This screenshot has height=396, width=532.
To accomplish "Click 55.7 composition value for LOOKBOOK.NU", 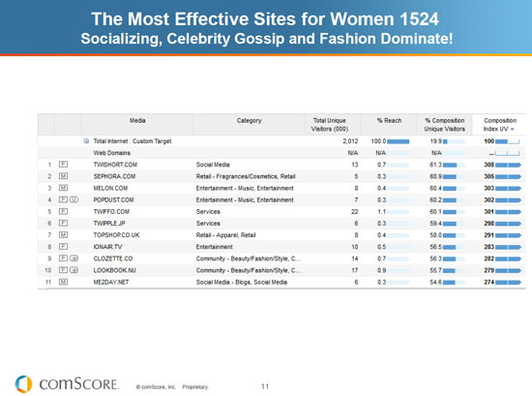I will pyautogui.click(x=435, y=270).
